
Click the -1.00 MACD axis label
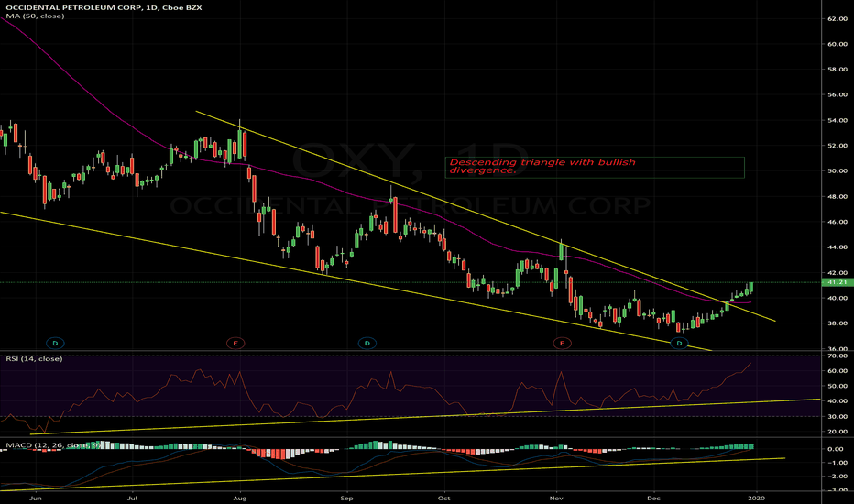pyautogui.click(x=836, y=463)
